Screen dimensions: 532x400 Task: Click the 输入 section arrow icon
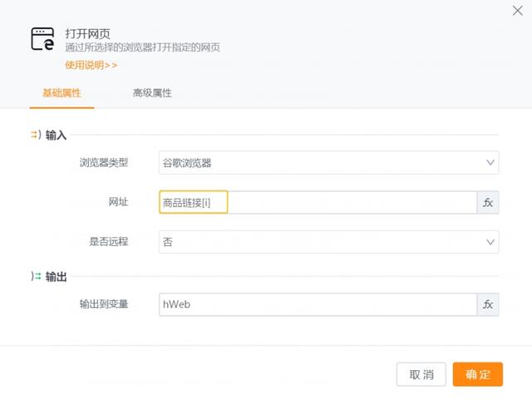coord(36,134)
